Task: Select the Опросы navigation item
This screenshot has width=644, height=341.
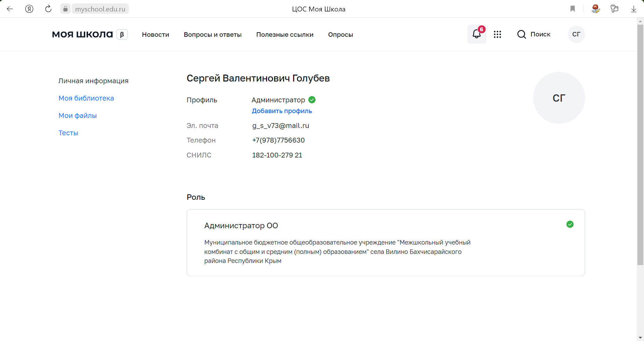Action: [341, 35]
